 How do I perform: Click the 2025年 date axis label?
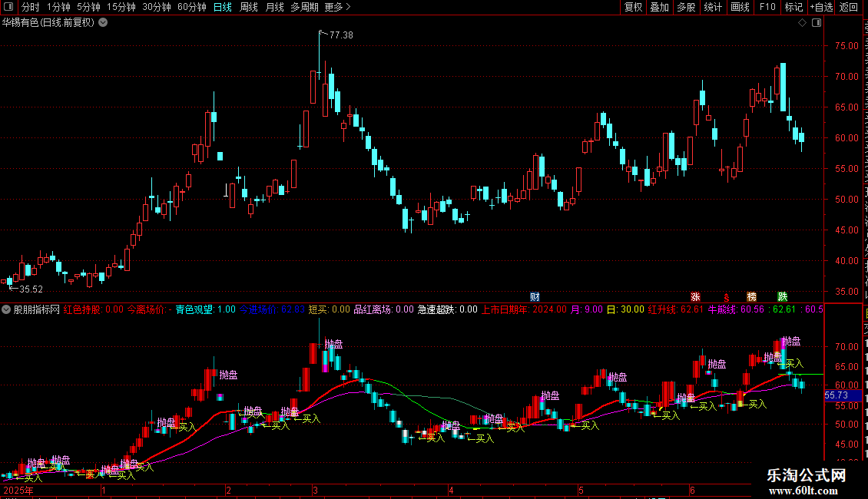coord(18,490)
